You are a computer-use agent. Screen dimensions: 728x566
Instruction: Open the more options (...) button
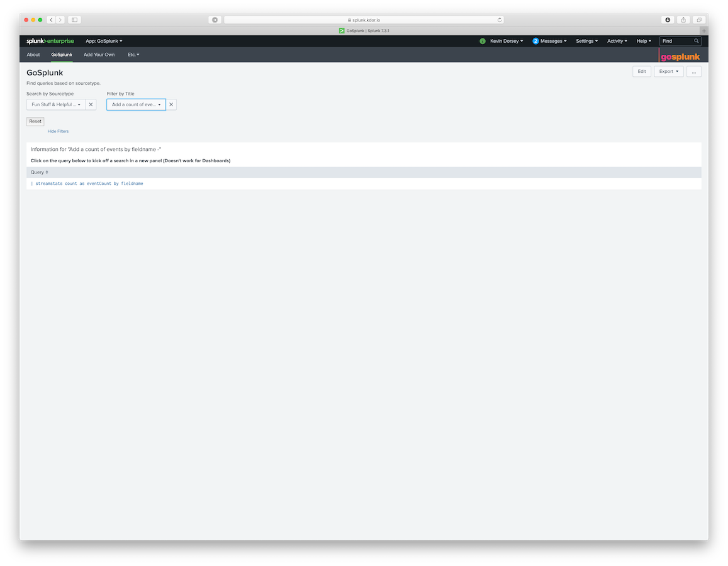pos(693,72)
